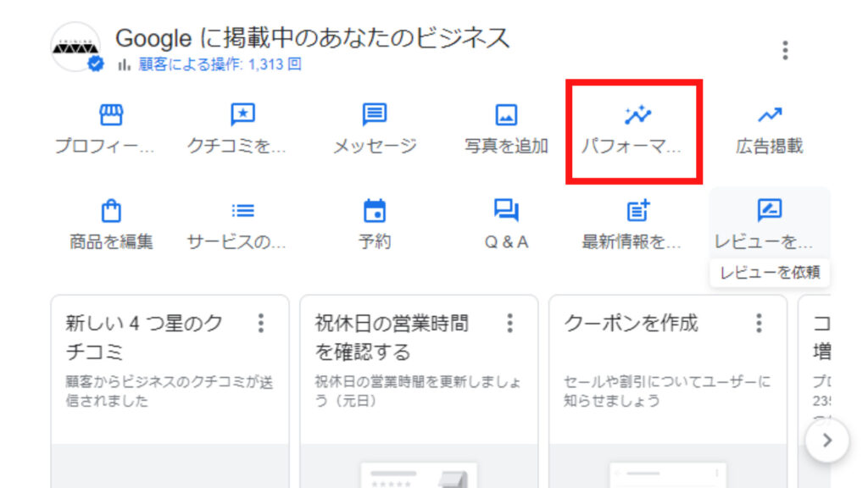Screen dimensions: 868x488
Task: Open the 予約 (Bookings) calendar icon
Action: (375, 210)
